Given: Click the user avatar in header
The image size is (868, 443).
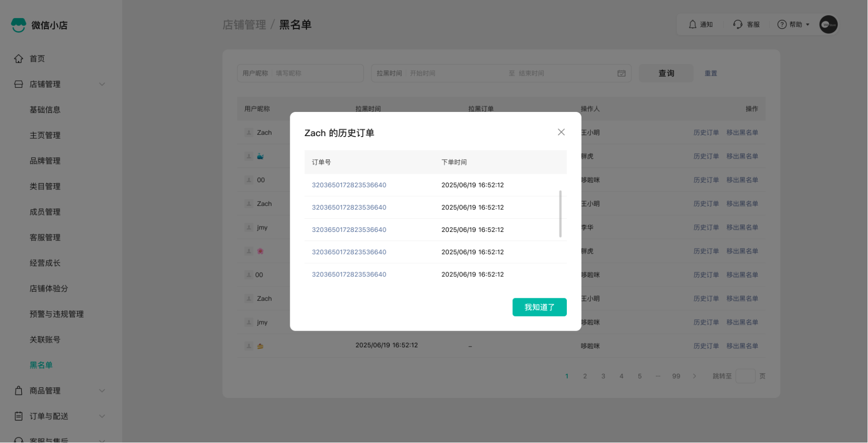Looking at the screenshot, I should (829, 25).
